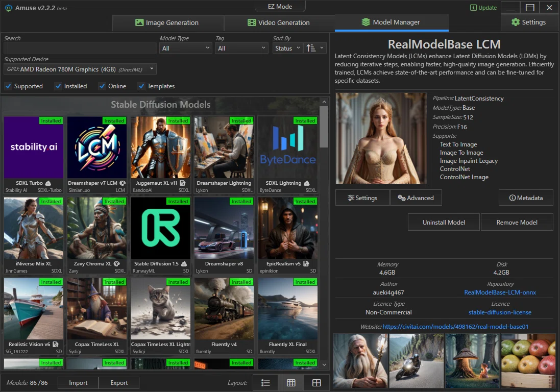
Task: Click the Zavy Chroma XL badge icon
Action: 117,264
